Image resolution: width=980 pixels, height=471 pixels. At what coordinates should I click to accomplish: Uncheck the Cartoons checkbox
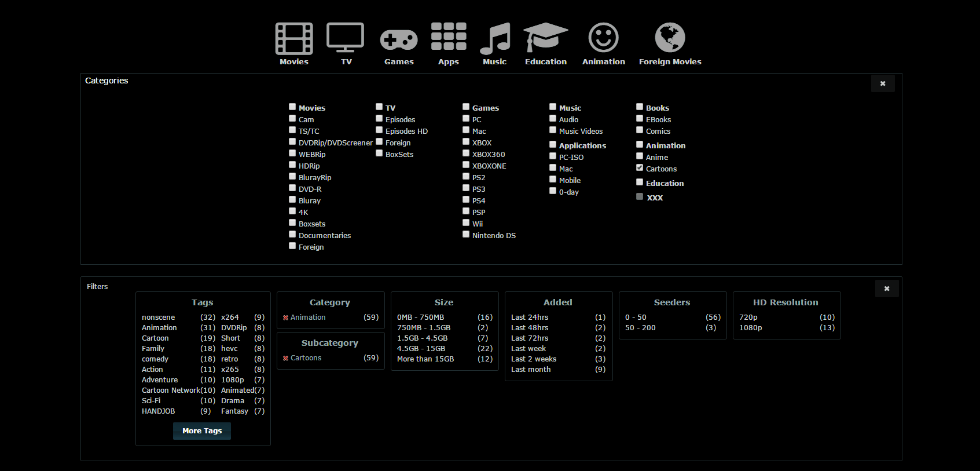pyautogui.click(x=640, y=167)
